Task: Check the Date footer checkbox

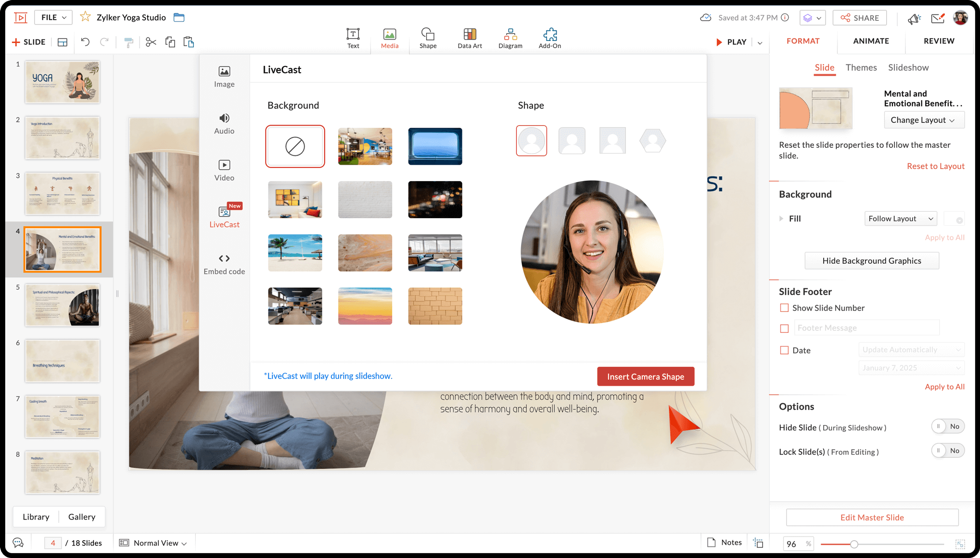Action: (x=784, y=350)
